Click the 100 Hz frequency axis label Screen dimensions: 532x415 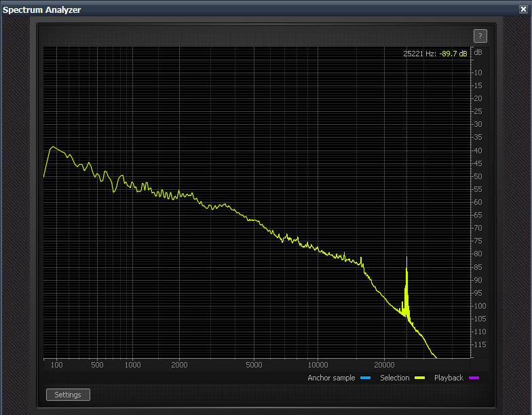tap(57, 365)
